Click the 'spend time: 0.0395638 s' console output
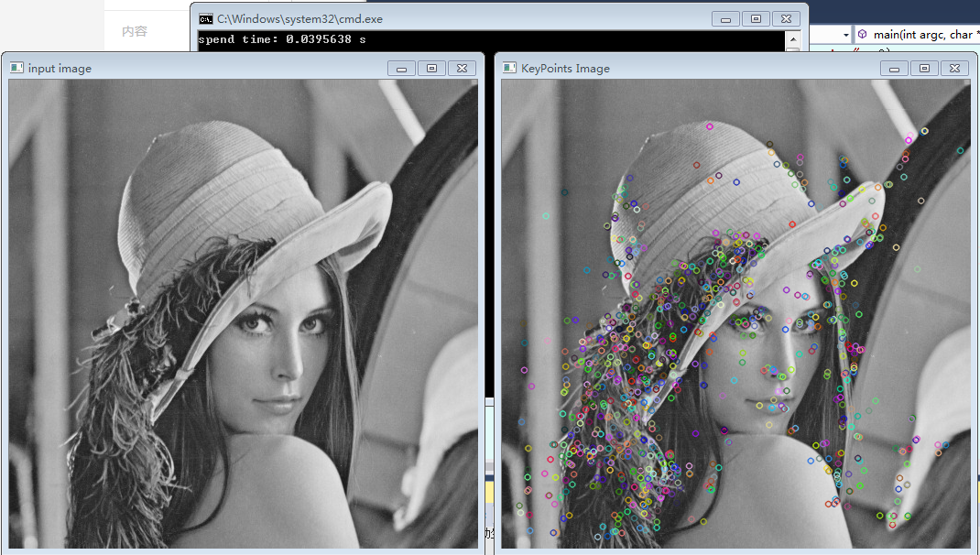 tap(282, 39)
